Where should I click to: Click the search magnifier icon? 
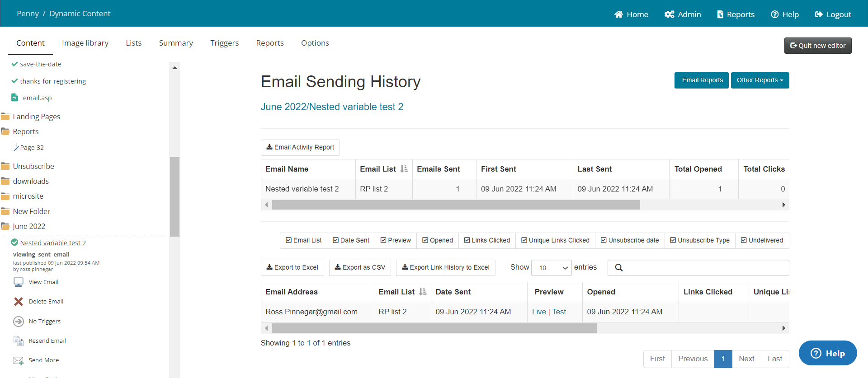pos(619,268)
